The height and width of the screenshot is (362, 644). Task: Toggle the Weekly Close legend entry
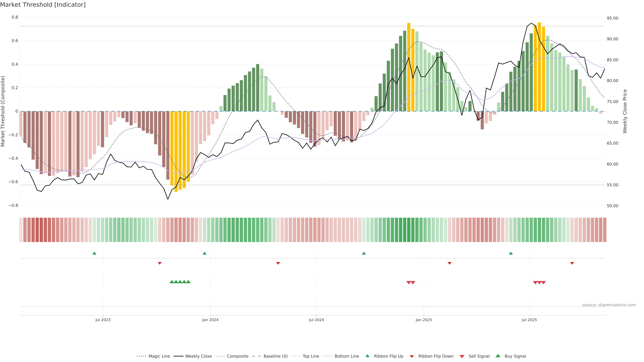click(198, 356)
